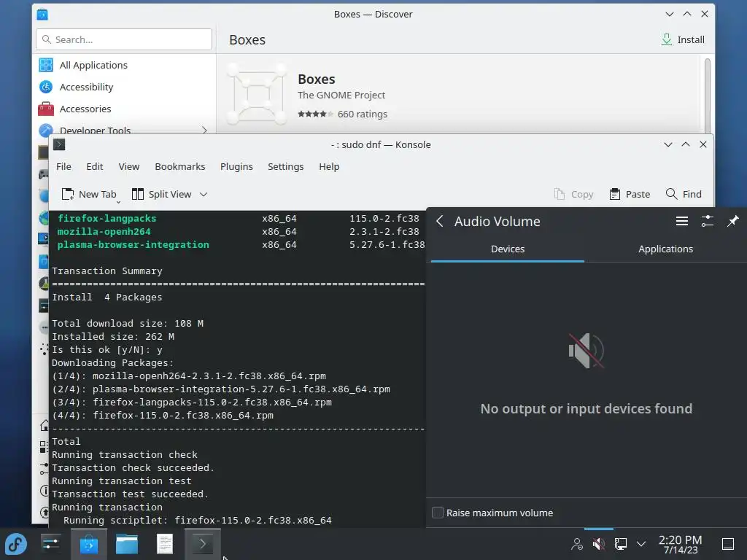Click the Konsole window title icon
Screen dimensions: 747x560
click(59, 144)
